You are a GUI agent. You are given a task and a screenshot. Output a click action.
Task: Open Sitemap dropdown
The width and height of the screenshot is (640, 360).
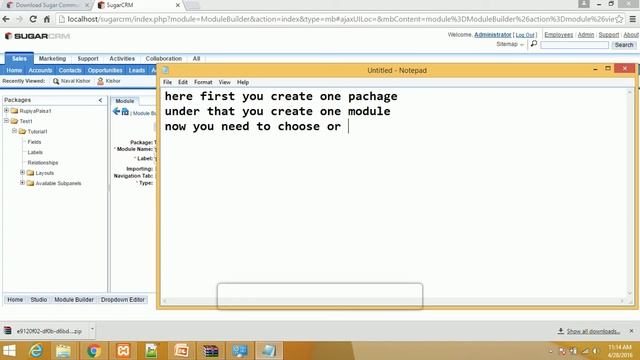pos(510,44)
